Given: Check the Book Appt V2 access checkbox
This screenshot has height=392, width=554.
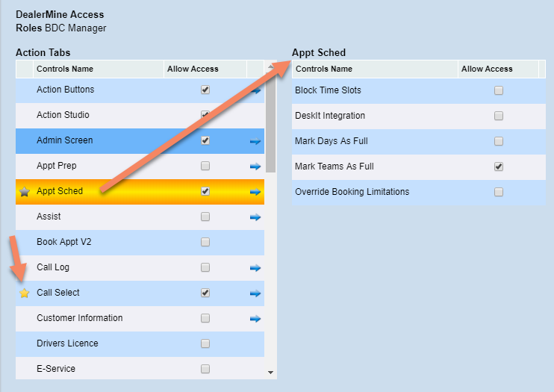Looking at the screenshot, I should (x=205, y=242).
